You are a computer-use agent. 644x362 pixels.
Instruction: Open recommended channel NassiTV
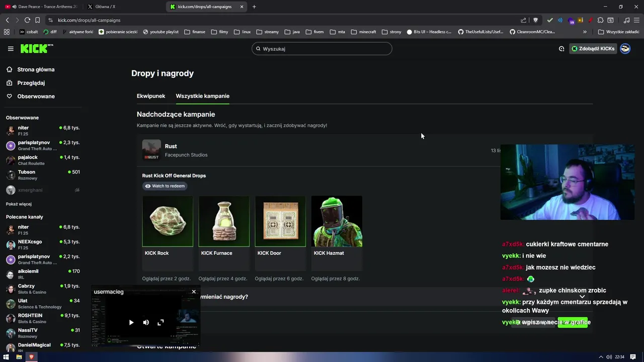[43, 333]
